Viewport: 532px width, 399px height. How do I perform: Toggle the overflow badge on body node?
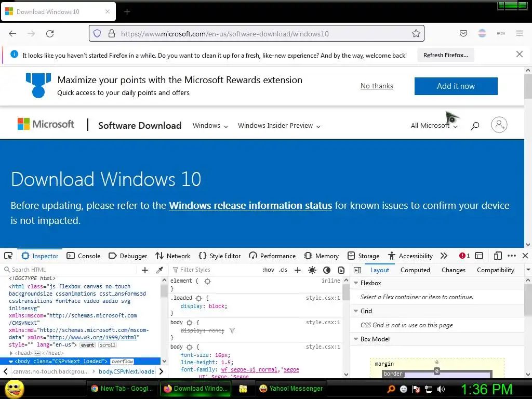(x=122, y=362)
